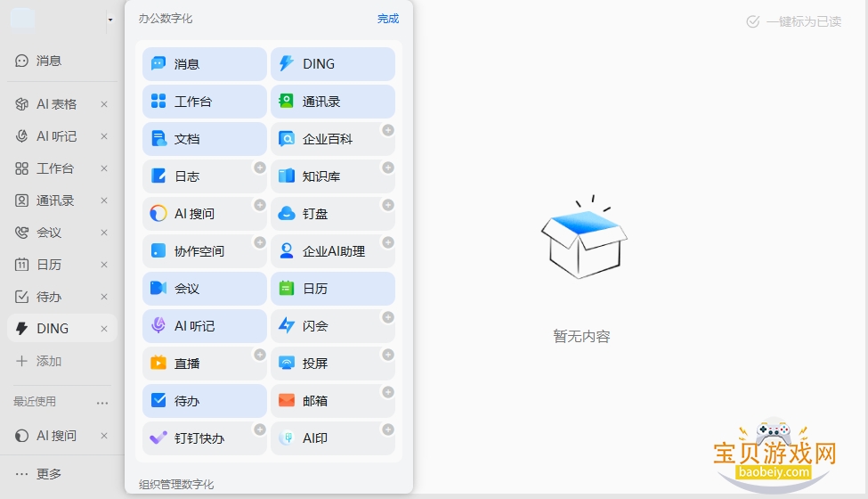Screen dimensions: 868x499
Task: Expand the 更多 menu in sidebar
Action: coord(38,474)
